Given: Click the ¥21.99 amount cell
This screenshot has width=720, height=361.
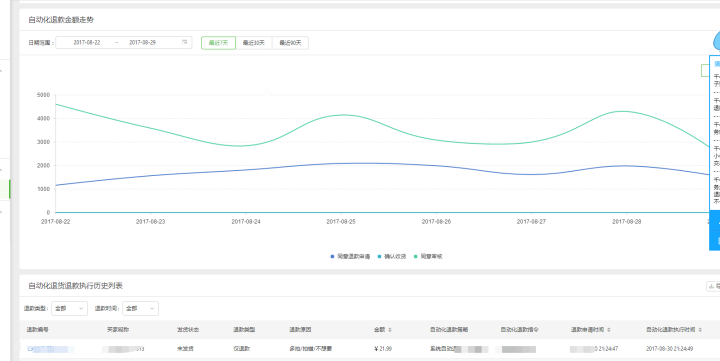Looking at the screenshot, I should (x=383, y=349).
